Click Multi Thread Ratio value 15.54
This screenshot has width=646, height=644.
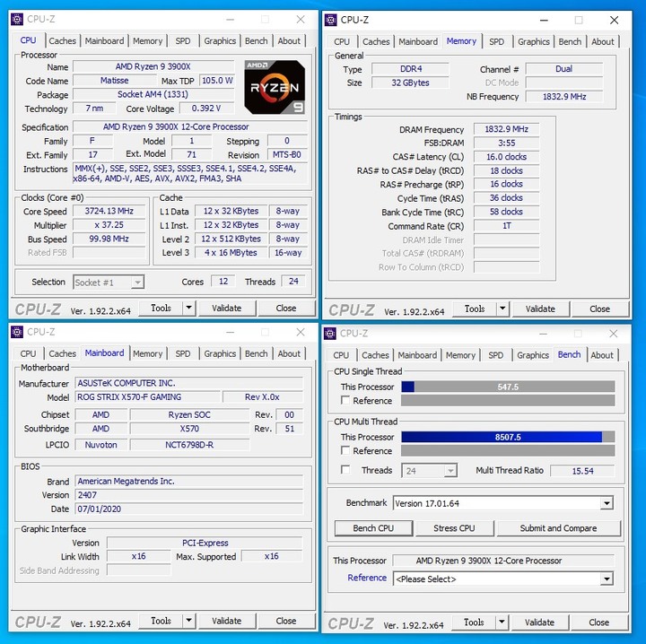pos(582,471)
